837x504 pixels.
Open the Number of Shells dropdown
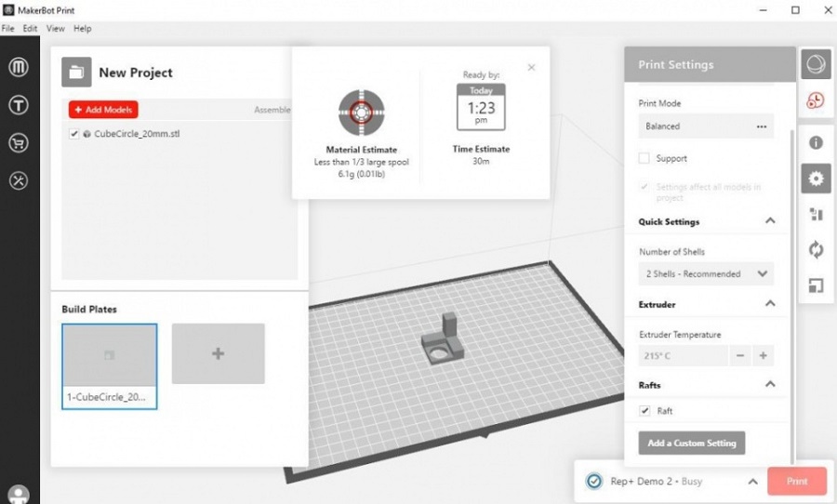[x=706, y=274]
